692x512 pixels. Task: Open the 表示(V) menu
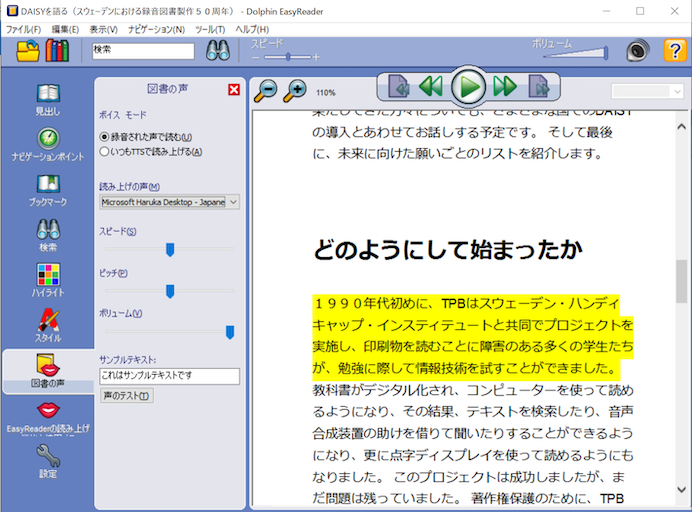click(x=103, y=29)
